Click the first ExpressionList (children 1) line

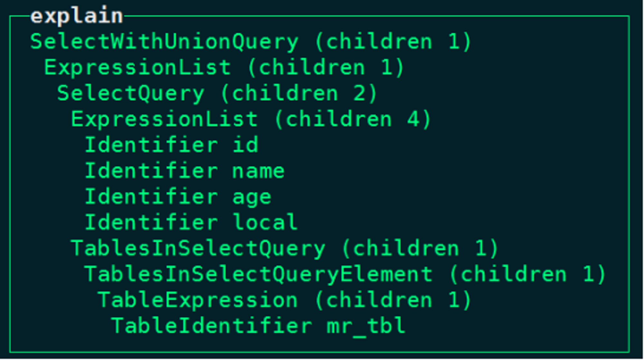coord(224,68)
